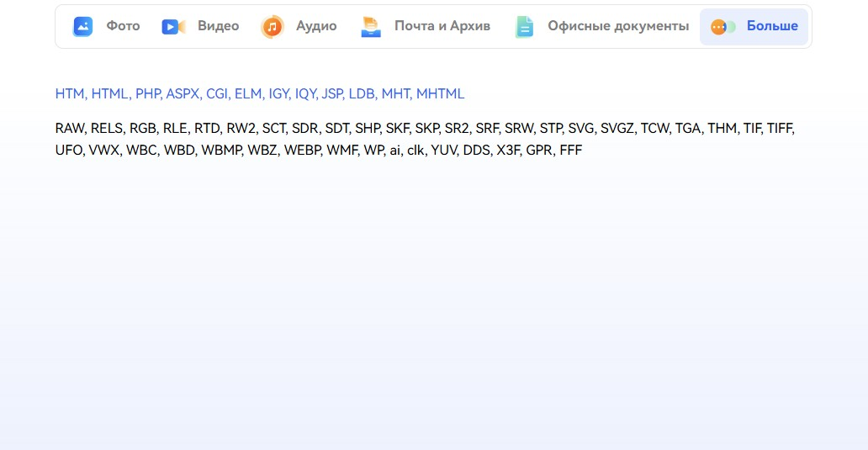Click the SDT format text
The height and width of the screenshot is (450, 868).
coord(336,129)
